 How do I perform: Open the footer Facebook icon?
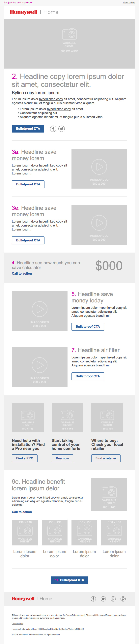tap(93, 599)
